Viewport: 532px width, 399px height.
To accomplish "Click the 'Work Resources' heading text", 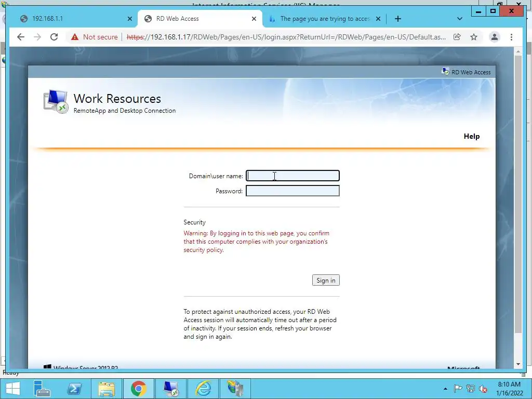I will pyautogui.click(x=117, y=98).
